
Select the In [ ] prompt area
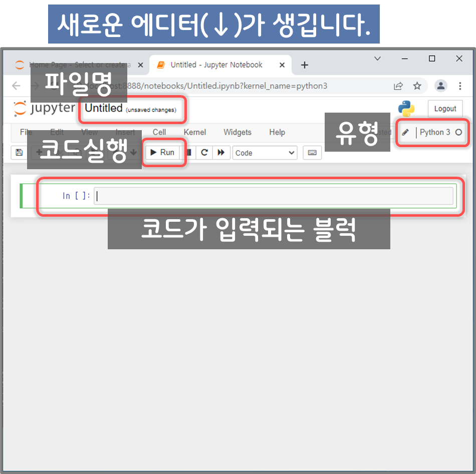76,196
